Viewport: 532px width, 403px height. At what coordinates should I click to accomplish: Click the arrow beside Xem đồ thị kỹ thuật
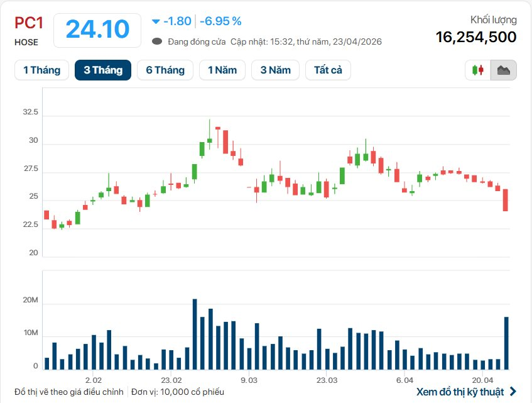click(x=513, y=392)
